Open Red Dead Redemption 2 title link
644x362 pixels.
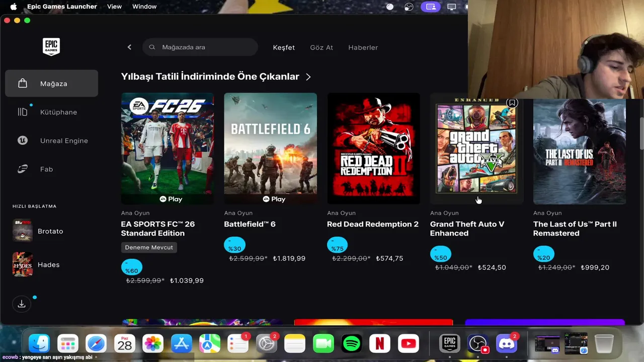[x=373, y=224]
